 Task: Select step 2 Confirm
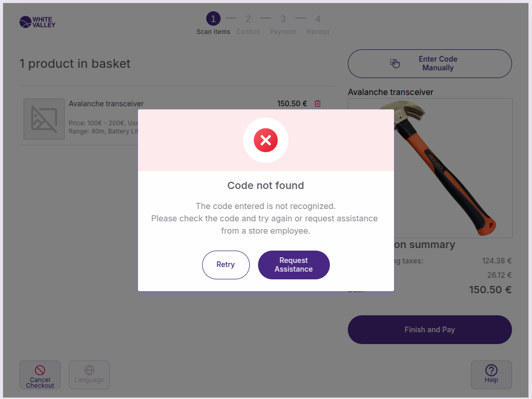pos(248,20)
